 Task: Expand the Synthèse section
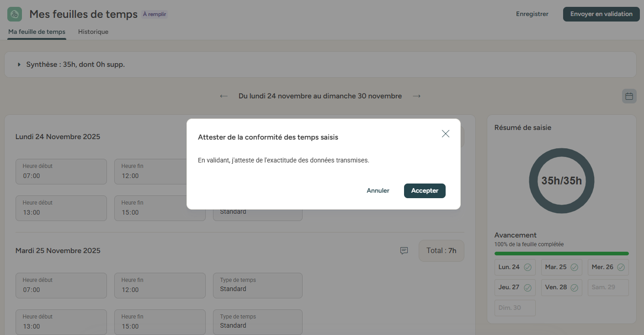point(19,65)
